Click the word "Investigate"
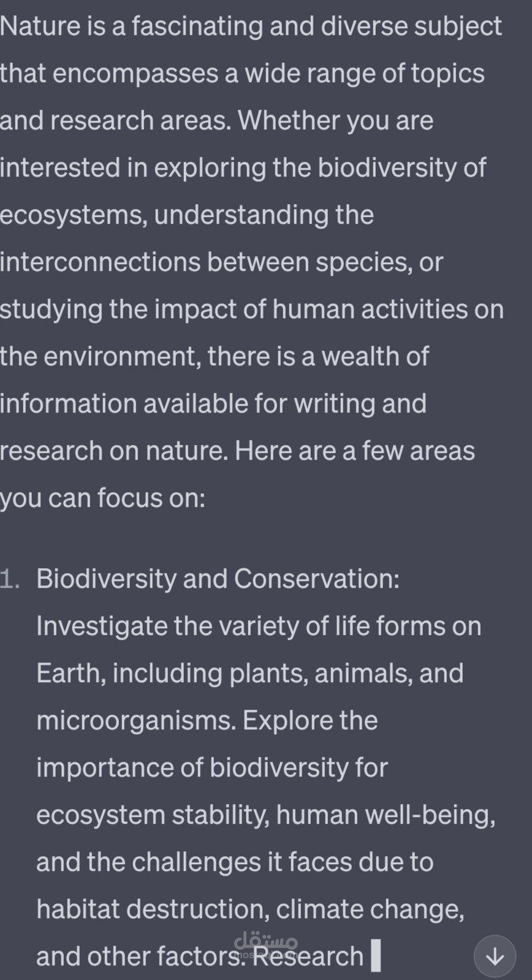 point(101,626)
